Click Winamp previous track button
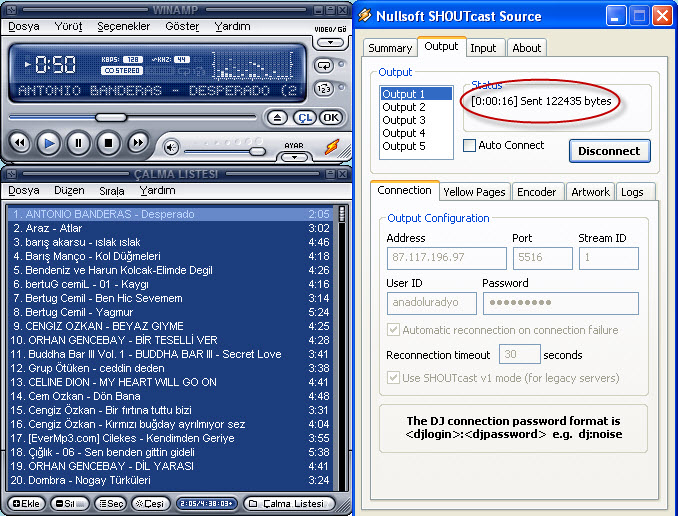The width and height of the screenshot is (678, 516). point(20,142)
